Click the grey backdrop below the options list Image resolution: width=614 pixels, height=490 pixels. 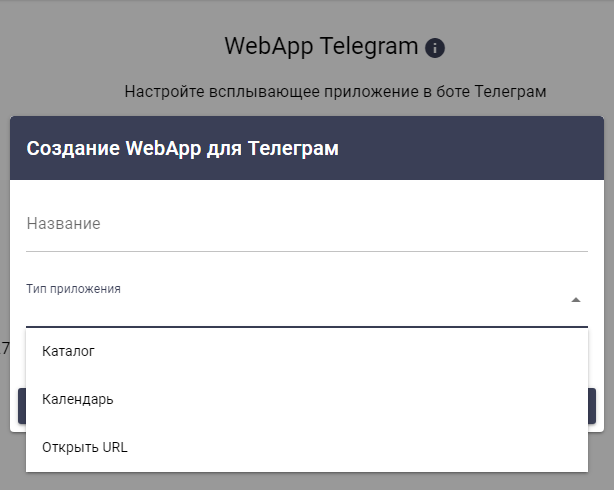pyautogui.click(x=306, y=481)
